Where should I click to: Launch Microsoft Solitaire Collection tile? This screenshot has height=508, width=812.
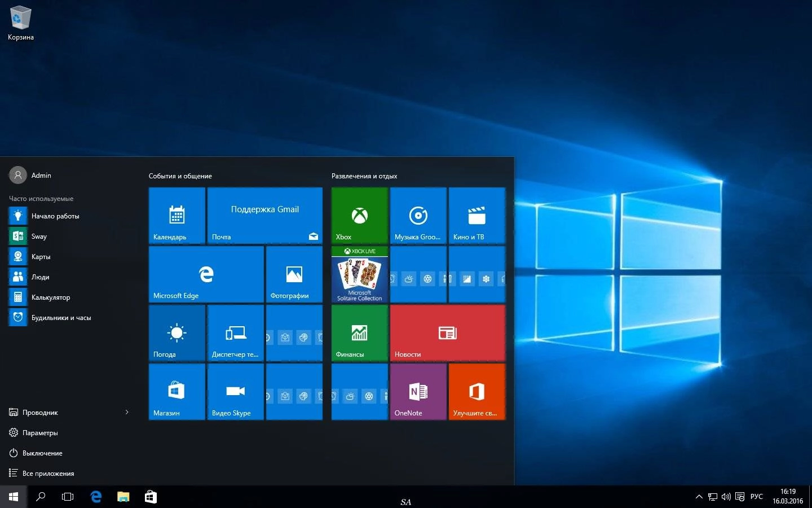[360, 274]
